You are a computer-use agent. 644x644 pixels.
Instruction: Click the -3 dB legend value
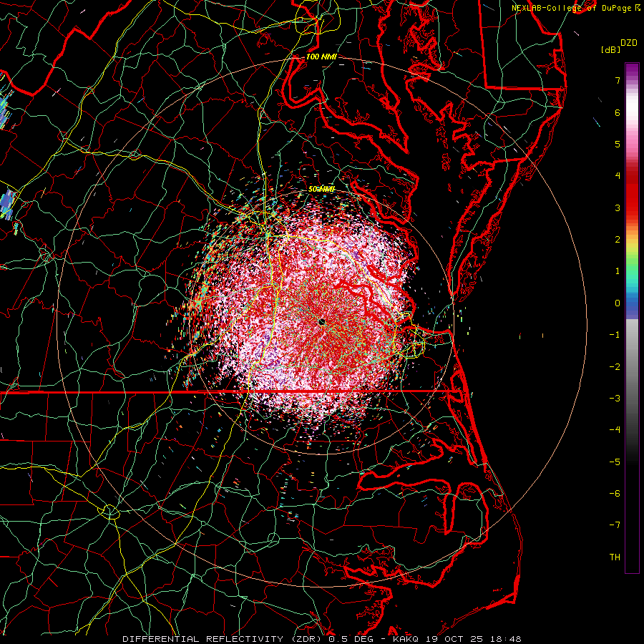(615, 399)
